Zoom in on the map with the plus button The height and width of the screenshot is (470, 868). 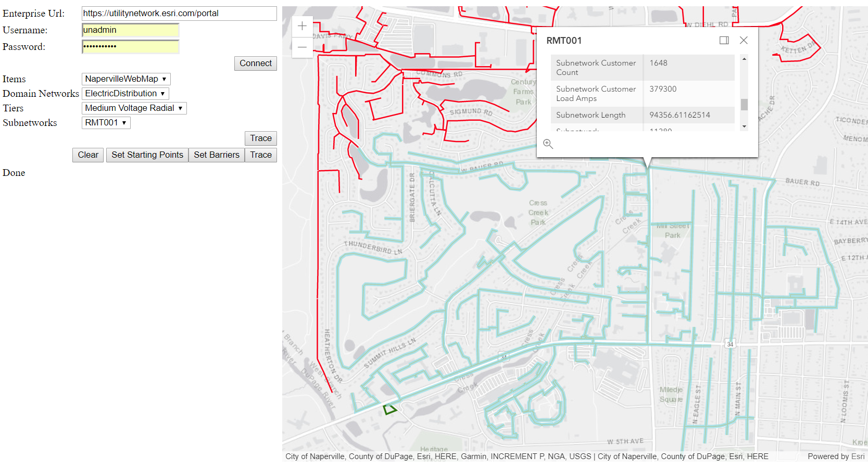(302, 26)
